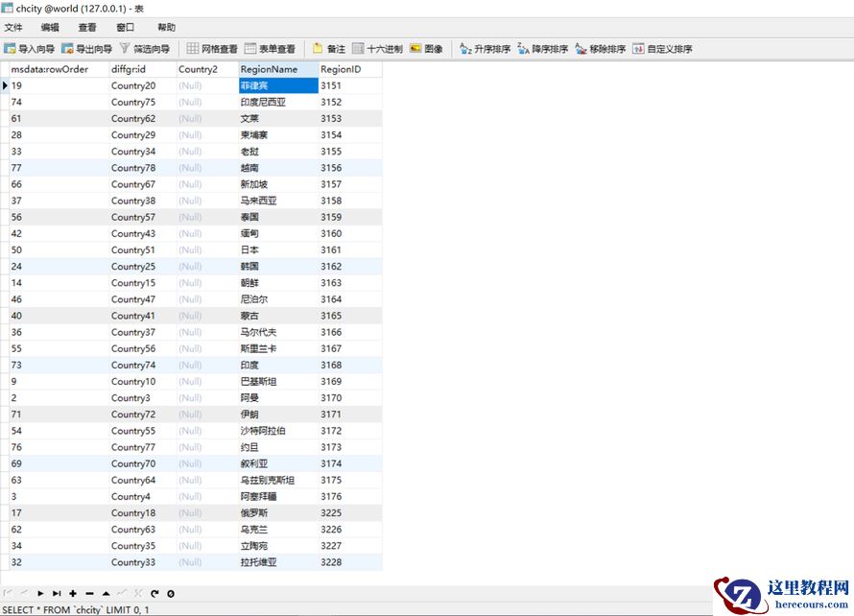The height and width of the screenshot is (616, 854).
Task: Click the Country29 cell
Action: 143,134
